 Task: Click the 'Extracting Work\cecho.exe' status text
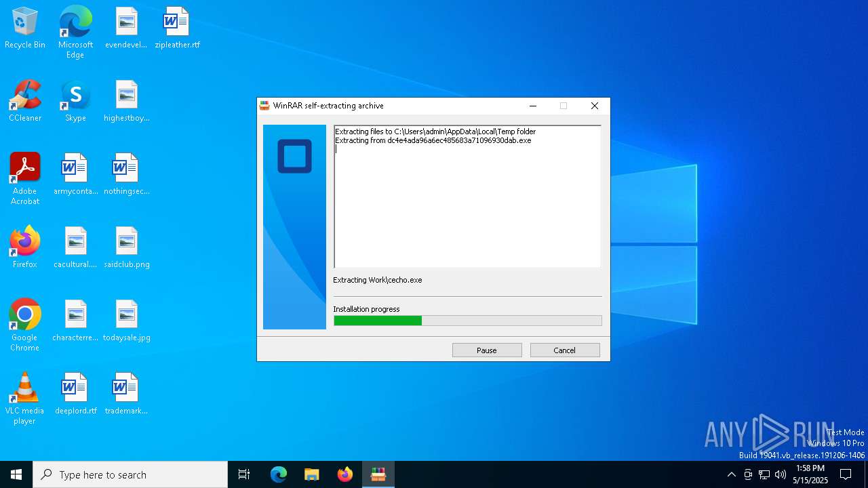(378, 280)
